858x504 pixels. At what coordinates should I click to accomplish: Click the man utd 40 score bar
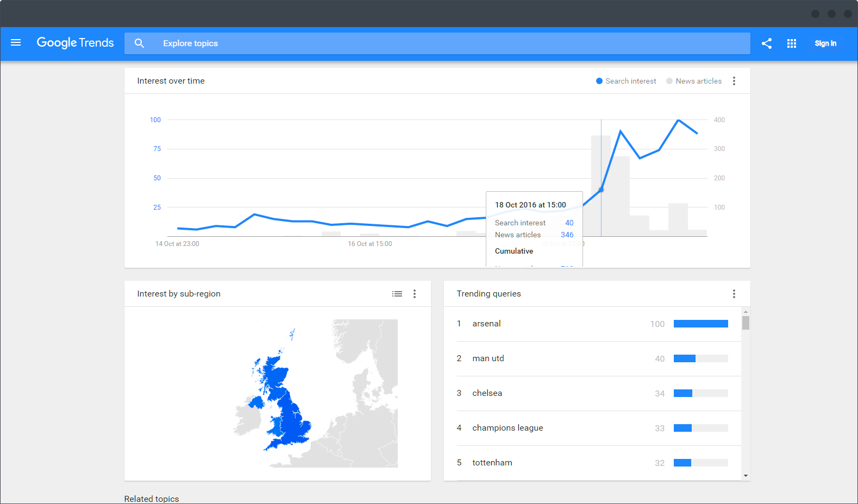(701, 358)
